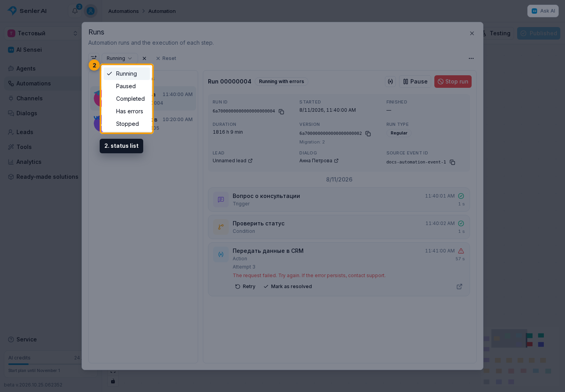Viewport: 565px width, 392px height.
Task: Open notifications bell
Action: point(75,11)
